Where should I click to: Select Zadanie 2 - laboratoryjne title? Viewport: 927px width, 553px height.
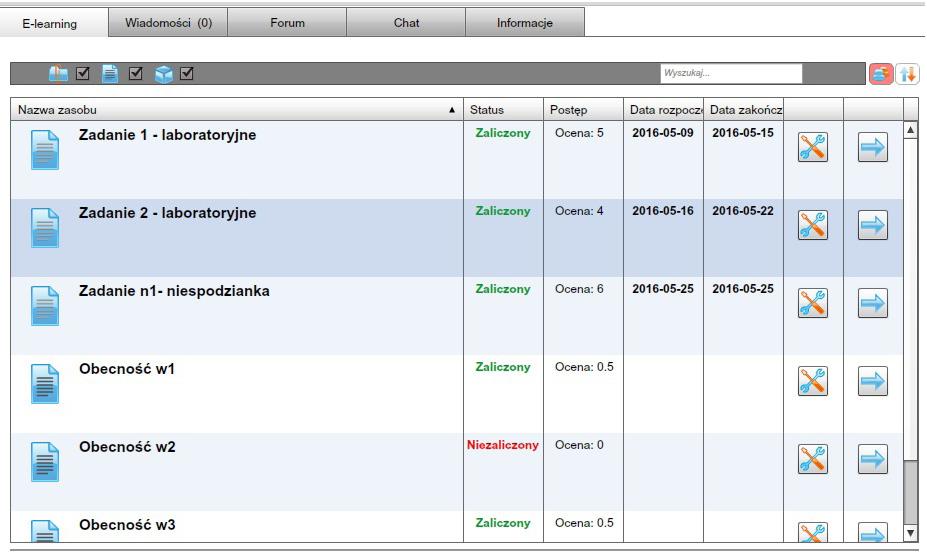[x=167, y=214]
